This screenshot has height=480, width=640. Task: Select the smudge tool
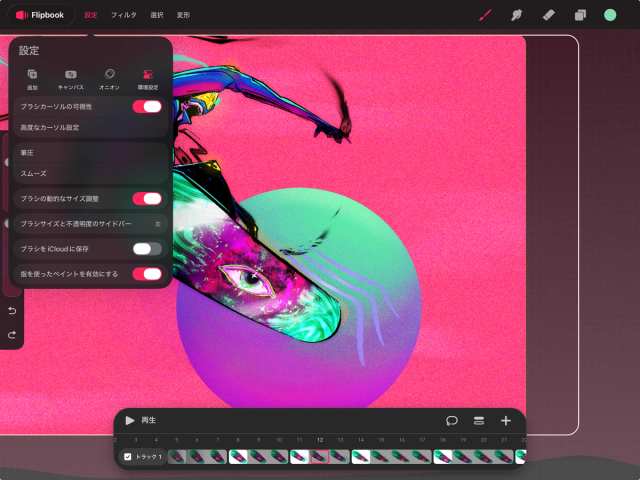[x=516, y=15]
